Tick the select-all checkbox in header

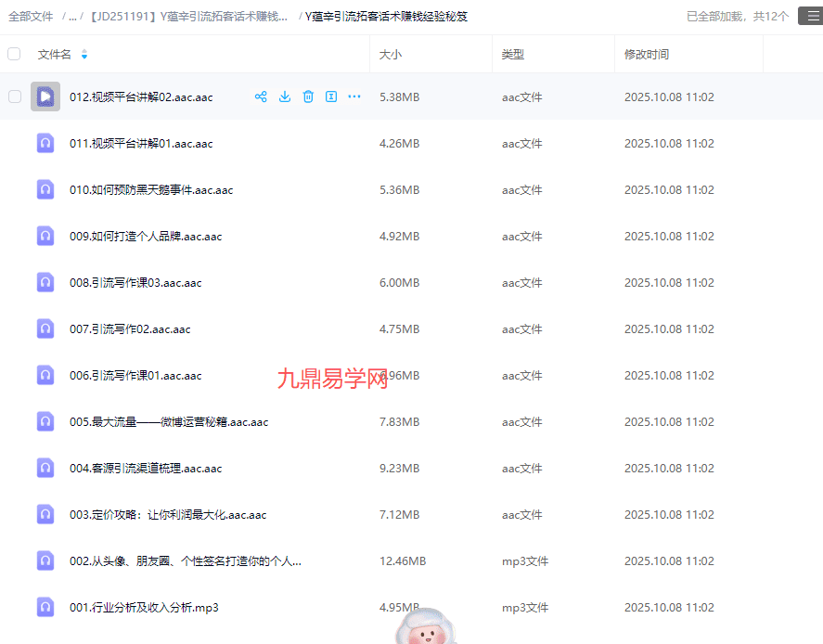coord(14,54)
